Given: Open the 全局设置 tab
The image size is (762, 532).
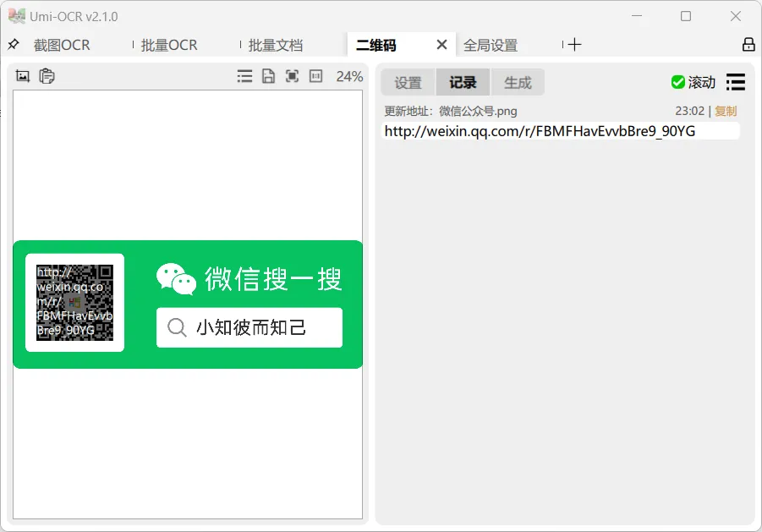Looking at the screenshot, I should pyautogui.click(x=491, y=45).
